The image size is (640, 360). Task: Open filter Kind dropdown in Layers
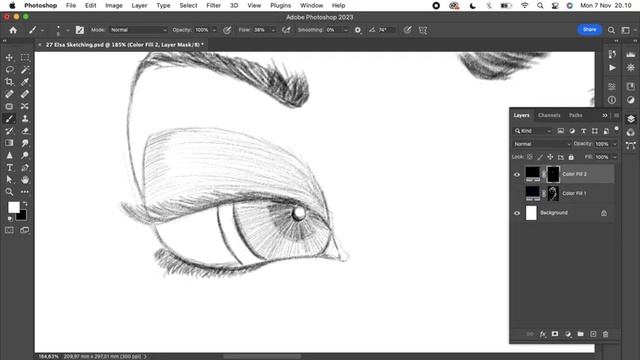click(533, 131)
